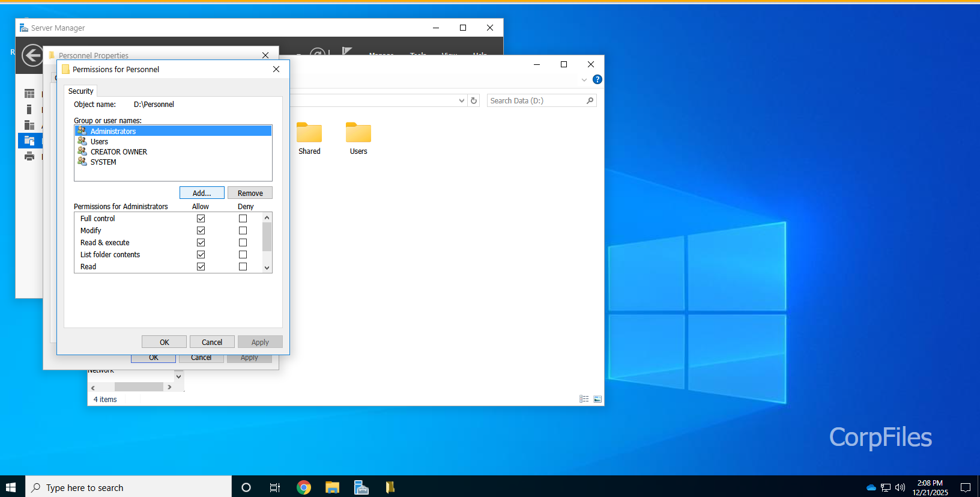Switch Explorer to large icons view
Viewport: 980px width, 497px height.
pyautogui.click(x=597, y=399)
